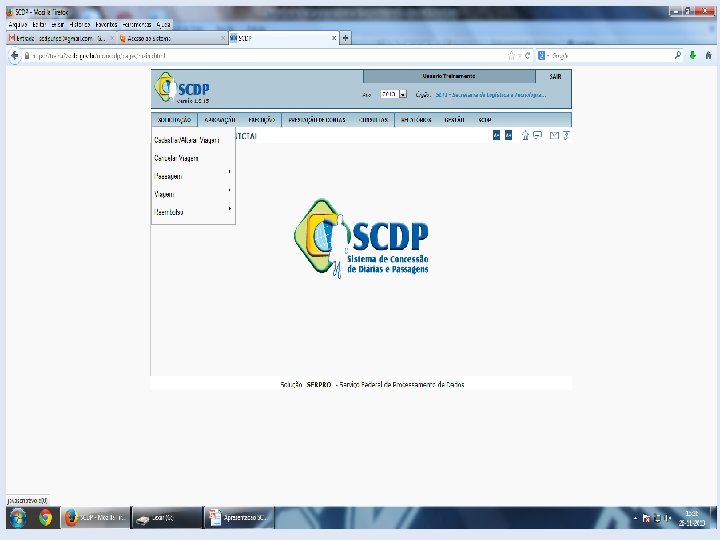Screen dimensions: 720x540
Task: Click the Action Center flag tray icon
Action: (646, 518)
